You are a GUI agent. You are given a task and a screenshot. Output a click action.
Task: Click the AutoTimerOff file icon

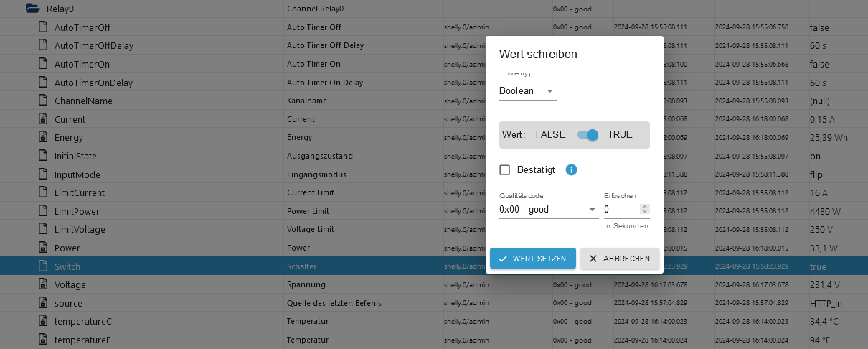click(x=42, y=27)
